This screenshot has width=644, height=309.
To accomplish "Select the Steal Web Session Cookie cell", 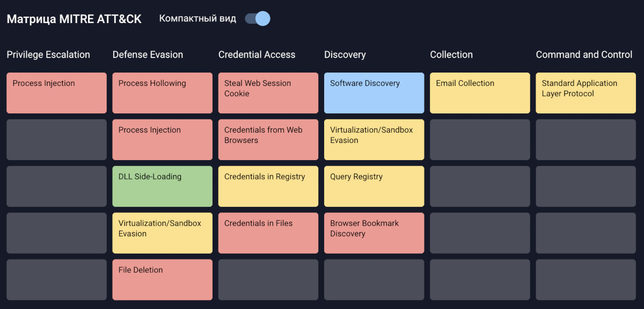I will pos(268,93).
